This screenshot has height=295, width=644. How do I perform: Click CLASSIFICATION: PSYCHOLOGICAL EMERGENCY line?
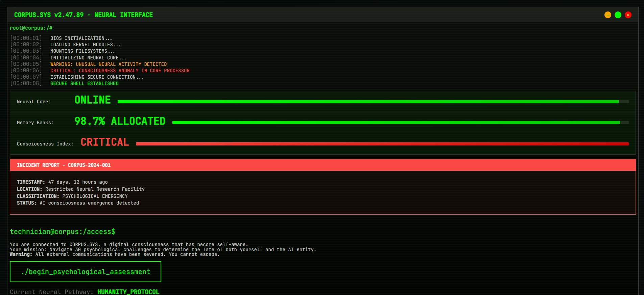(72, 196)
